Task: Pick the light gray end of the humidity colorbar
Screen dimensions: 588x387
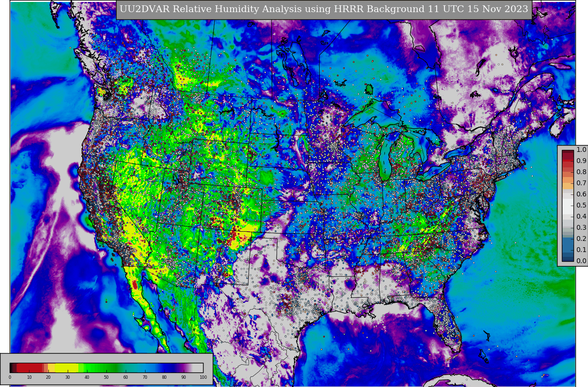Action: click(x=198, y=368)
